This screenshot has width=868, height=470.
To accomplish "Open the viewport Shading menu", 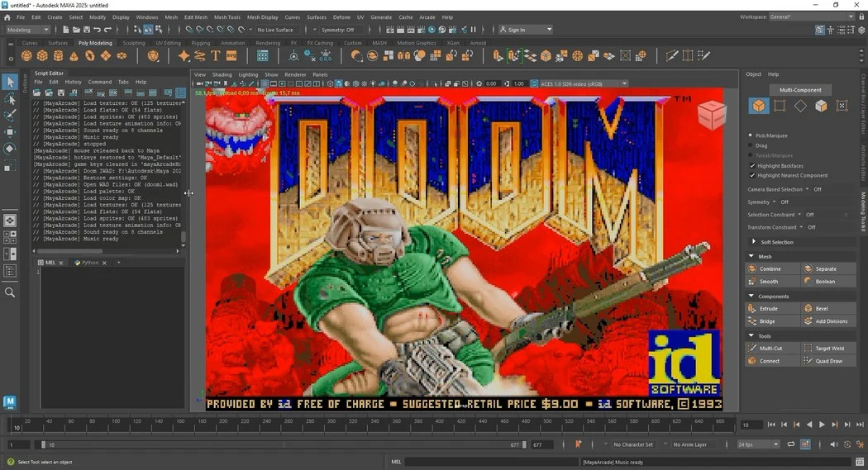I will click(x=222, y=74).
